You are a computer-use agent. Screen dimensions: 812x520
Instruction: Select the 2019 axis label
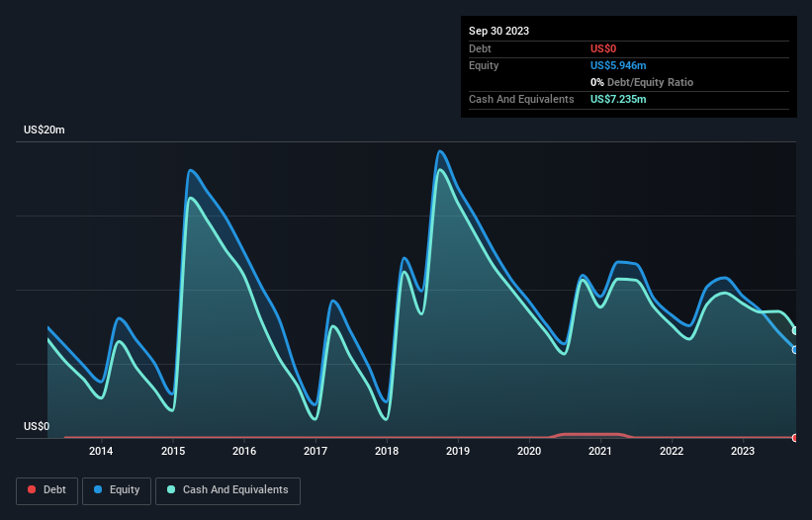point(458,451)
